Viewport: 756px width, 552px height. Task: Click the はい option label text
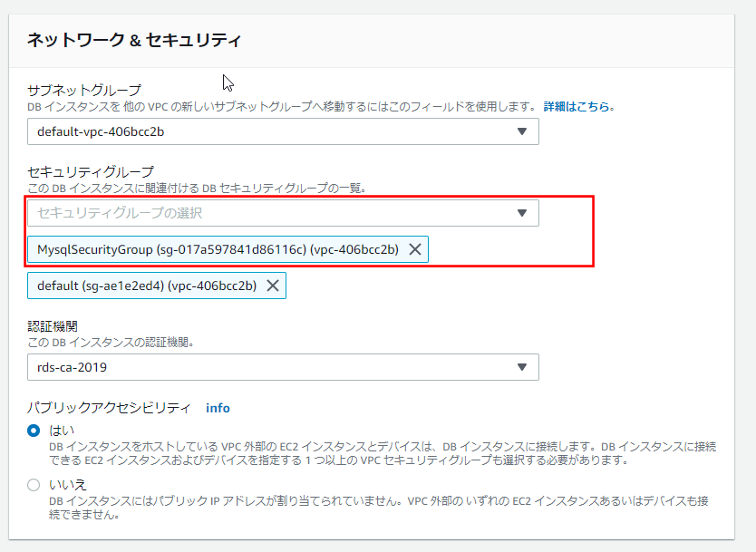pyautogui.click(x=62, y=430)
